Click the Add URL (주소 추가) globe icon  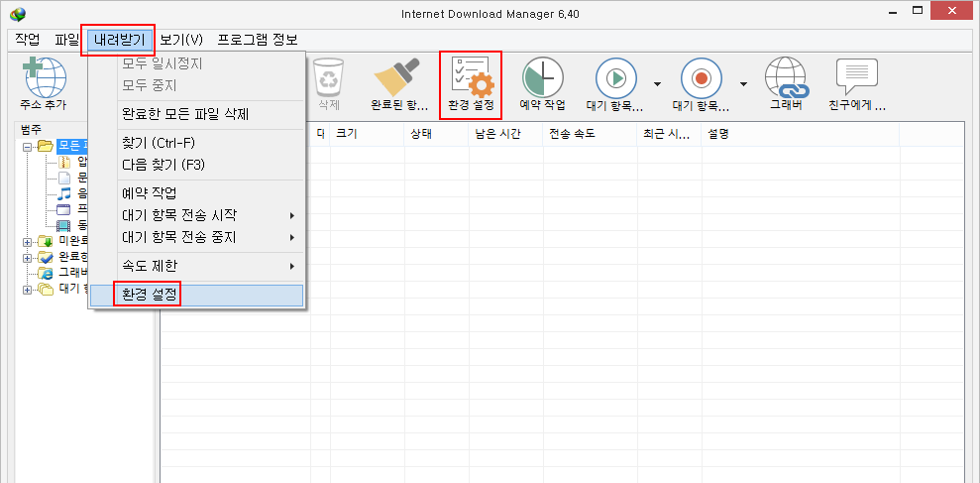[45, 76]
